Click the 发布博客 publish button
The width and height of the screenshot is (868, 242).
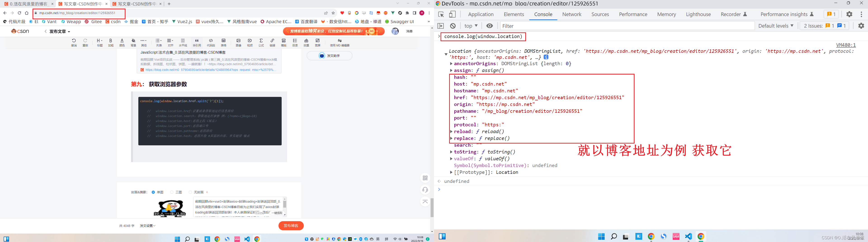click(x=291, y=225)
